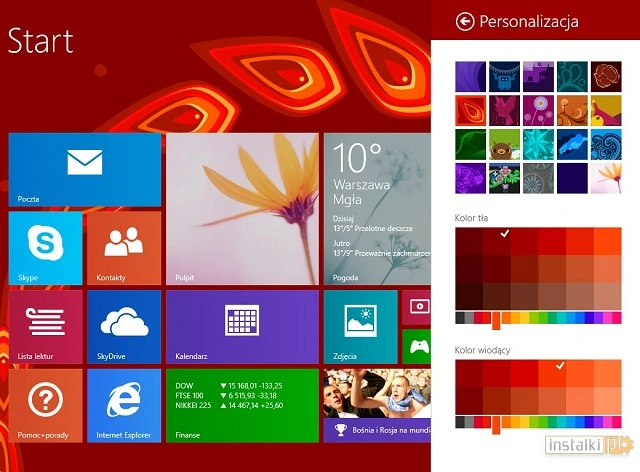Choose the brown bird on green background

(x=504, y=145)
